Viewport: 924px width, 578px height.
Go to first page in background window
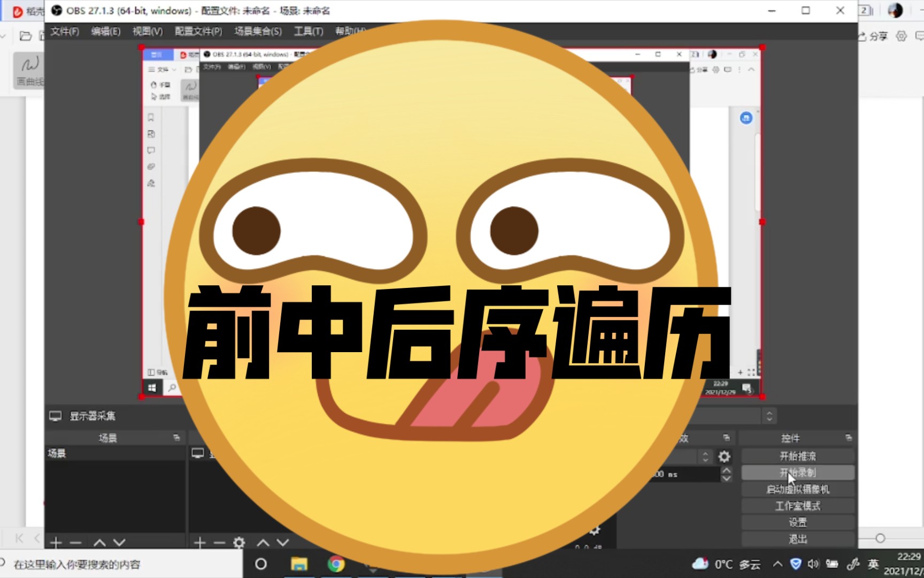click(19, 538)
